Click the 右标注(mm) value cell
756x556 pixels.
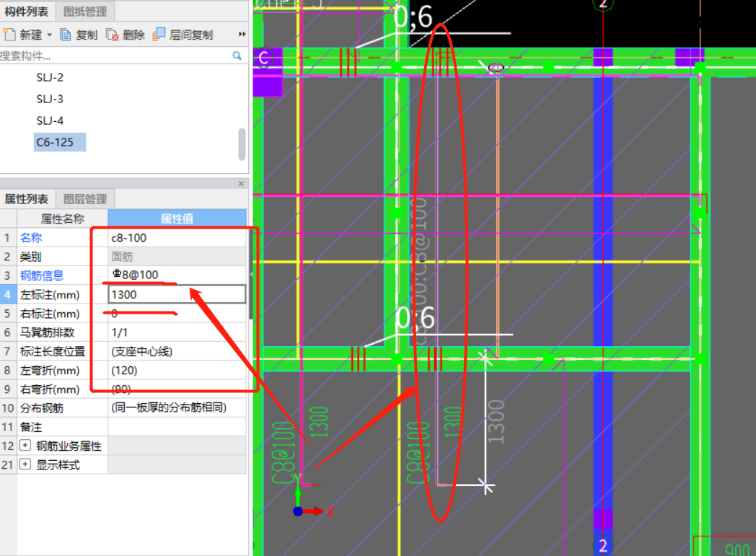177,314
